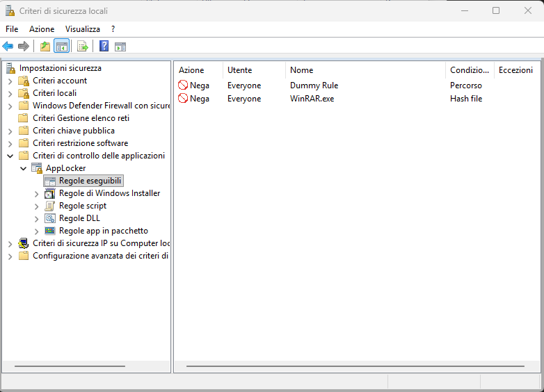
Task: Expand Regole di Windows Installer node
Action: click(36, 194)
